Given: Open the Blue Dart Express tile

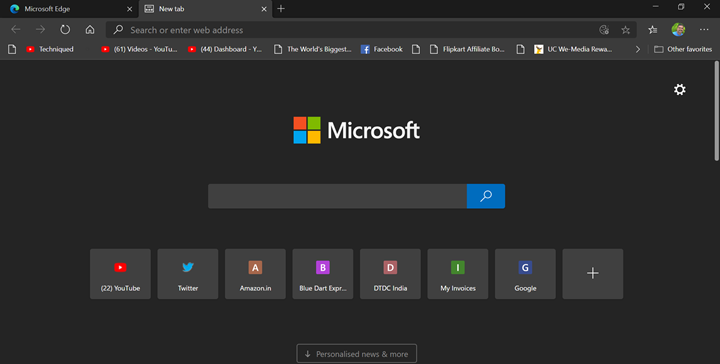Looking at the screenshot, I should [x=323, y=274].
